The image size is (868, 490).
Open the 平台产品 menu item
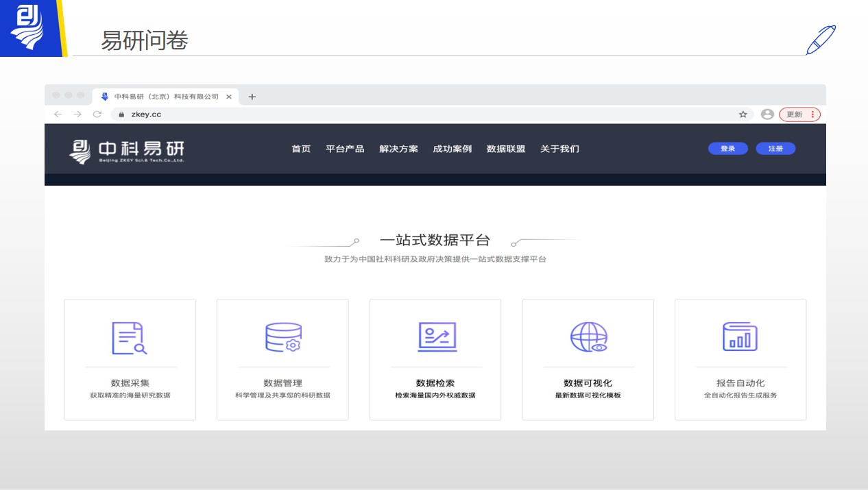pos(345,149)
